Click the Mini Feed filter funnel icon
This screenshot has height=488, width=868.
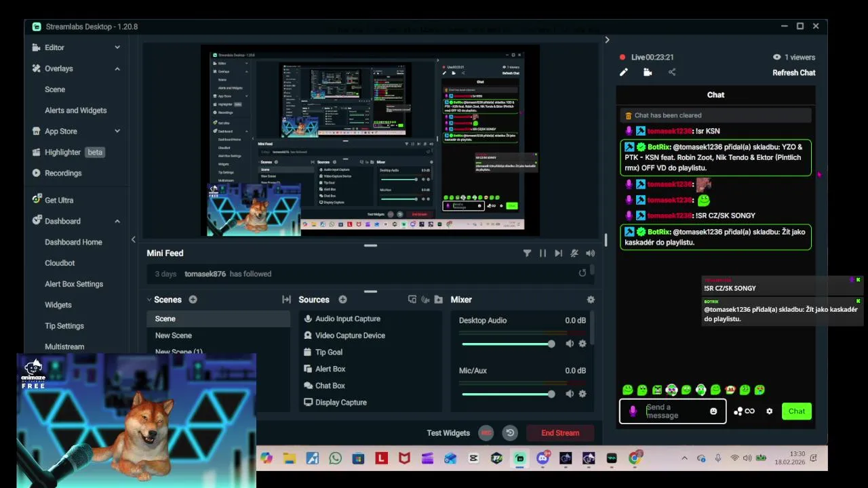click(x=527, y=253)
